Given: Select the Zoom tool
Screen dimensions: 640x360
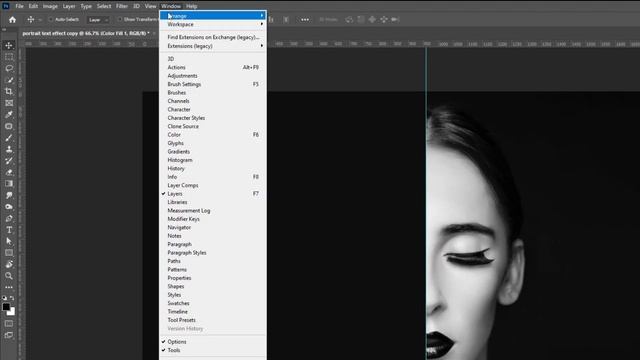Looking at the screenshot, I should click(x=9, y=276).
